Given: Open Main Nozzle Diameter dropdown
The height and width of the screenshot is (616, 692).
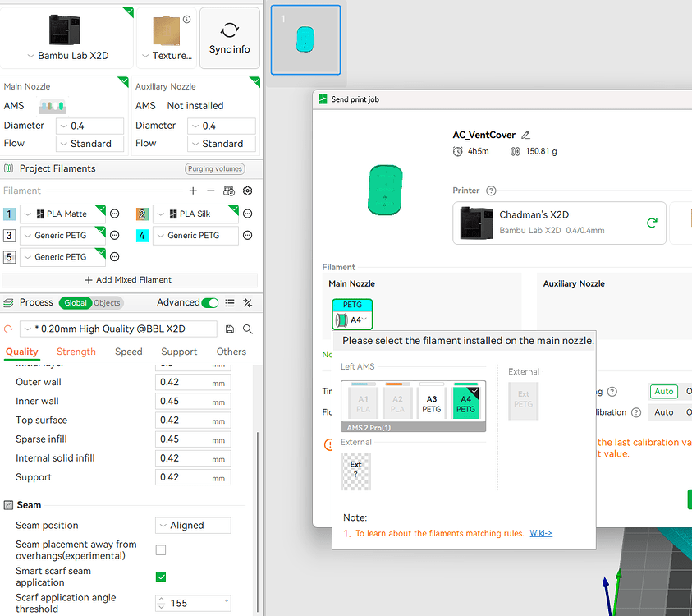Looking at the screenshot, I should point(89,126).
